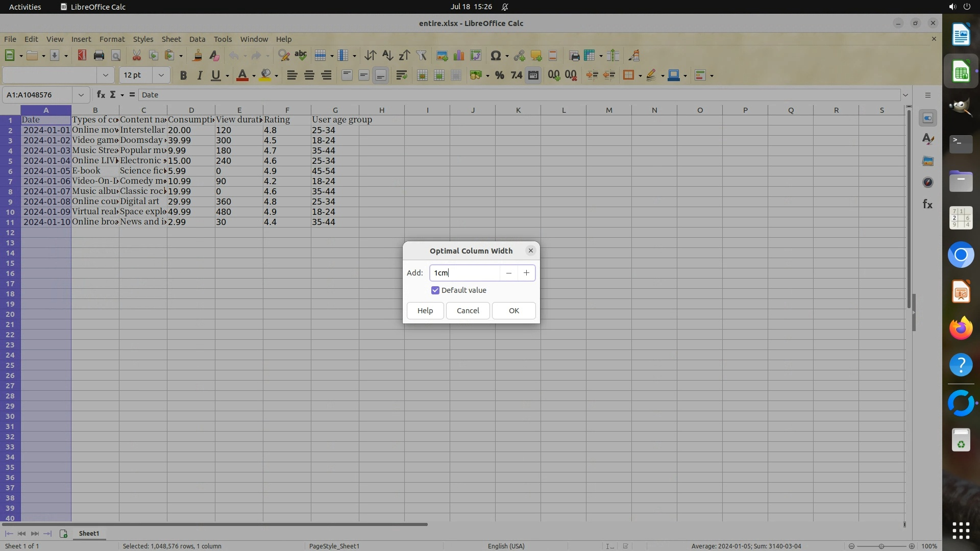
Task: Open the Function Wizard fx icon
Action: click(101, 95)
